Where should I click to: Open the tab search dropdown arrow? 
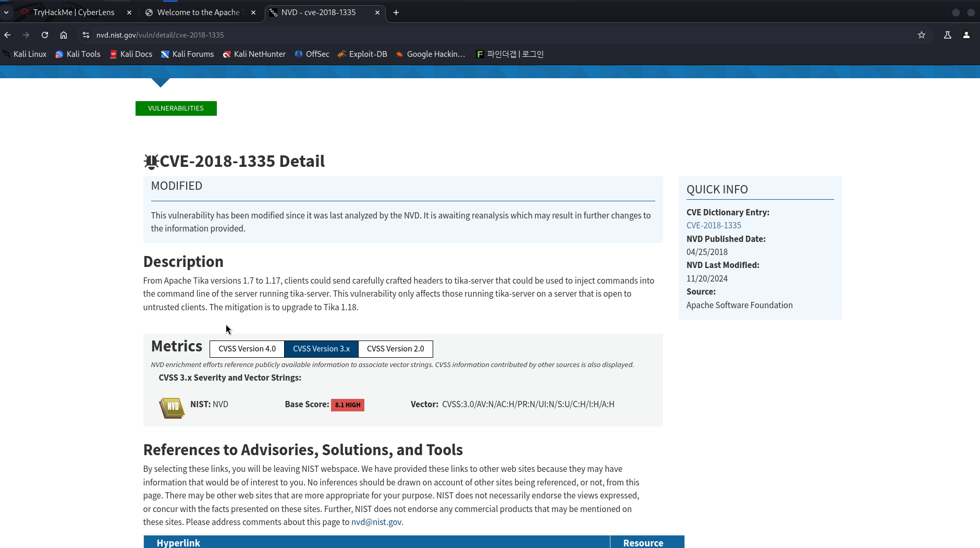[6, 13]
